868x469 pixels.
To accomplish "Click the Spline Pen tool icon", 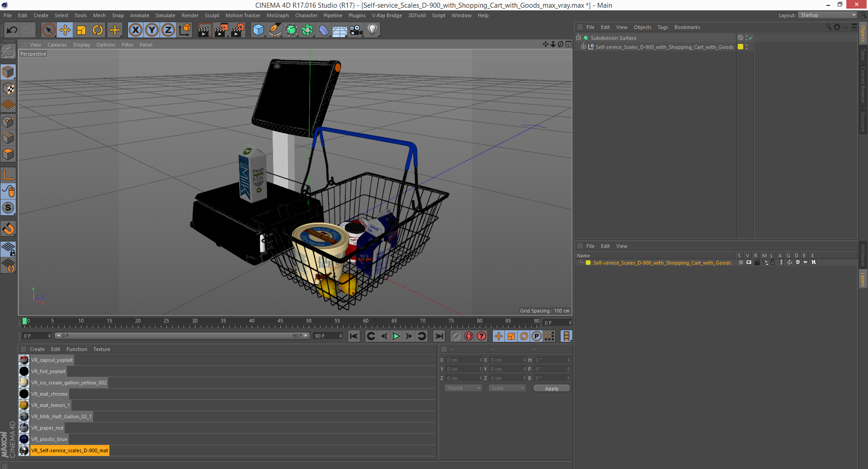I will pos(274,30).
